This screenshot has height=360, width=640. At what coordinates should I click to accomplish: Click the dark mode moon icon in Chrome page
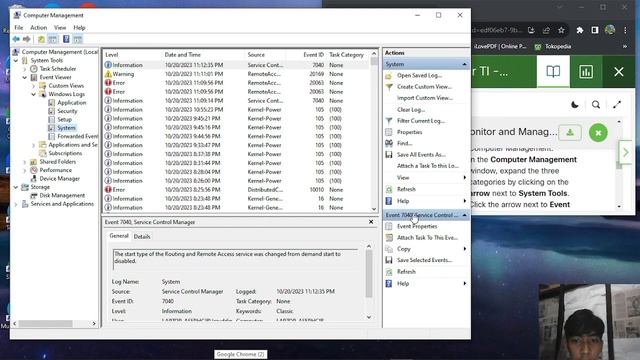[575, 105]
